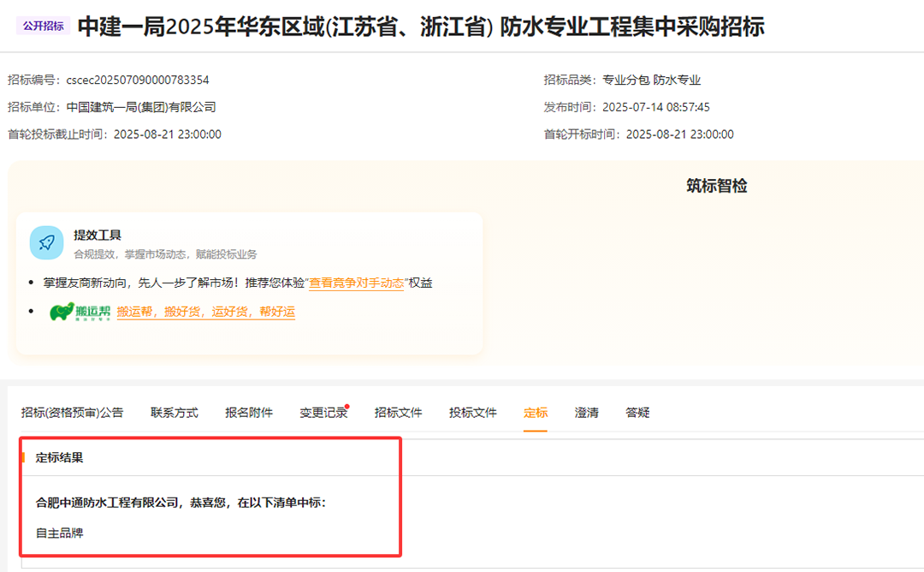Click the 筑标智检 heading
924x572 pixels.
716,186
